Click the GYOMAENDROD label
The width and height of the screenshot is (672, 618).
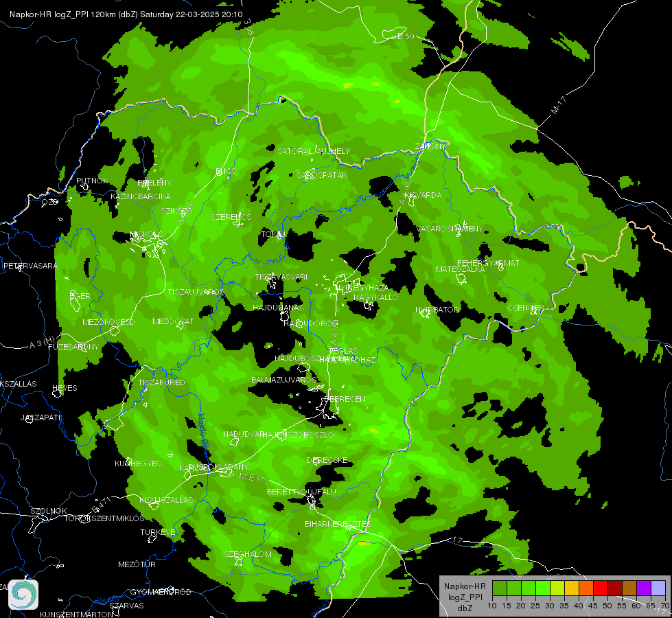pyautogui.click(x=161, y=593)
